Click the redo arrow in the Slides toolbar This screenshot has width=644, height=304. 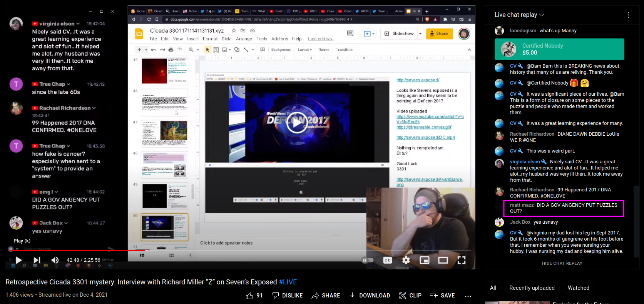pos(162,50)
